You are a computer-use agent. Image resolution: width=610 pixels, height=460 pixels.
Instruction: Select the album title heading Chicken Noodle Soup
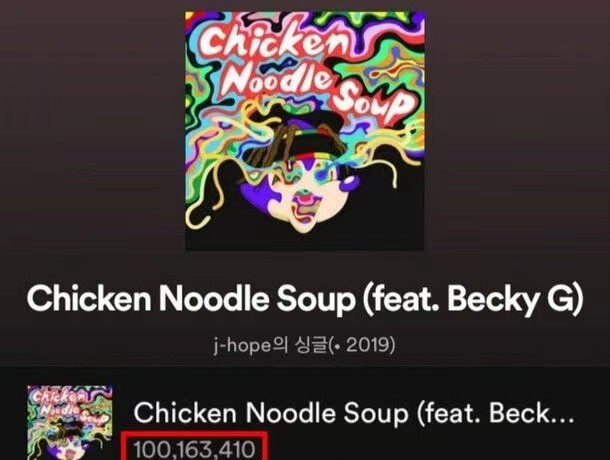click(x=305, y=299)
